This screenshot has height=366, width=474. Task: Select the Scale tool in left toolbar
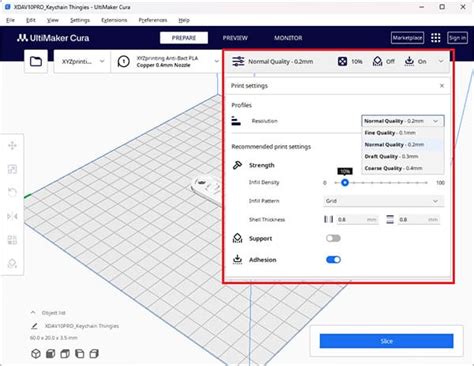tap(12, 169)
